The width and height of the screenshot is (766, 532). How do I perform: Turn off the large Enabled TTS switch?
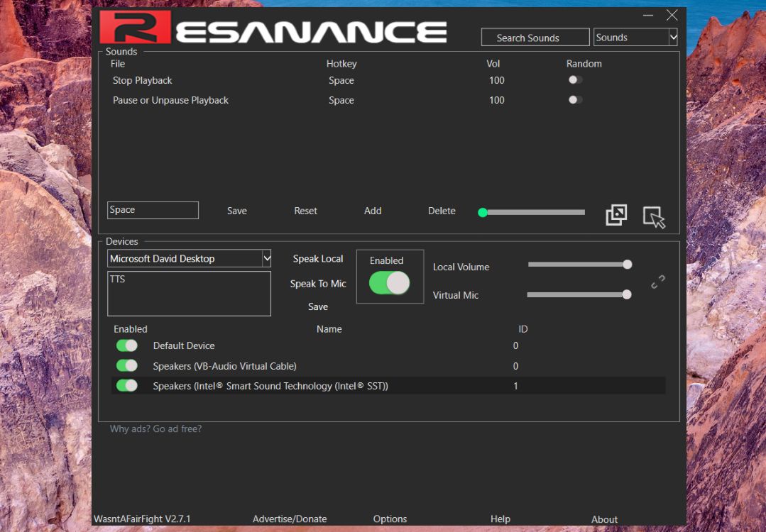coord(389,283)
